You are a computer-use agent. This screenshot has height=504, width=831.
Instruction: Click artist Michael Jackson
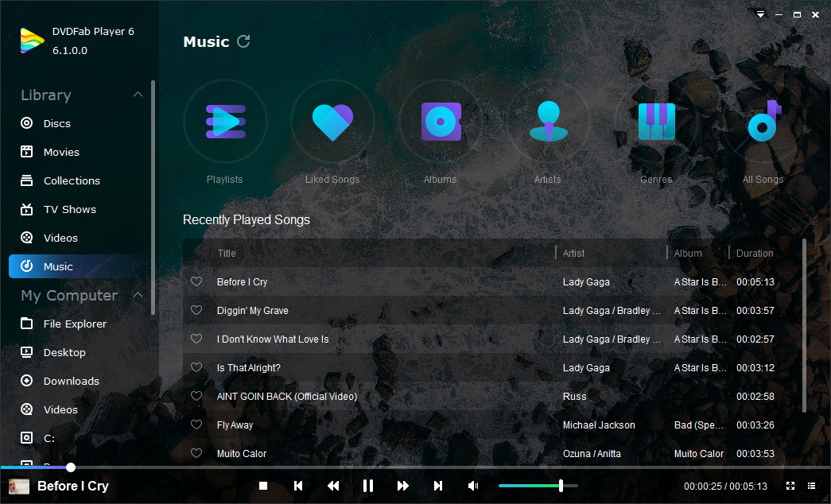point(599,425)
